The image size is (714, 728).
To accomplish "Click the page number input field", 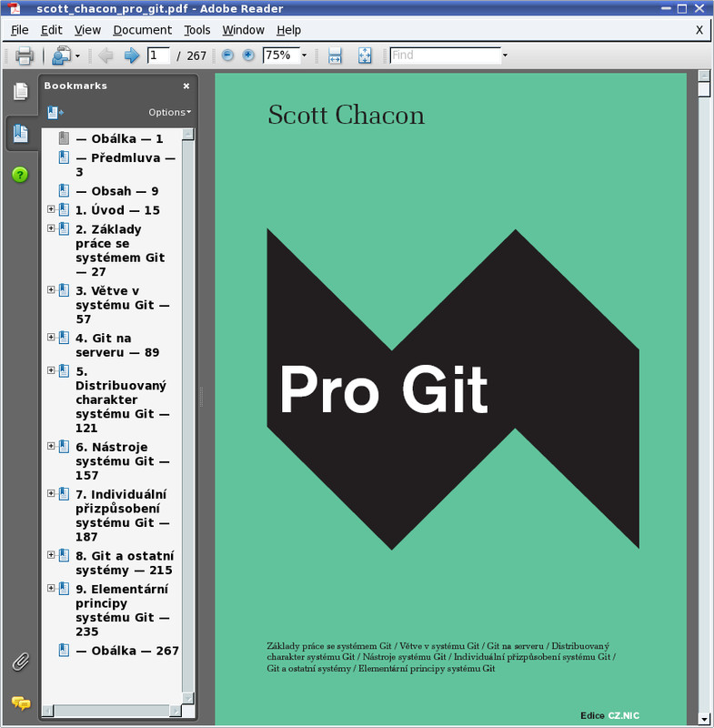I will tap(158, 56).
